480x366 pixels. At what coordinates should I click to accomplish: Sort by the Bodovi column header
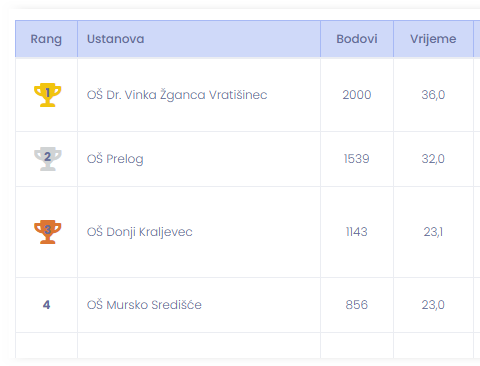tap(357, 39)
